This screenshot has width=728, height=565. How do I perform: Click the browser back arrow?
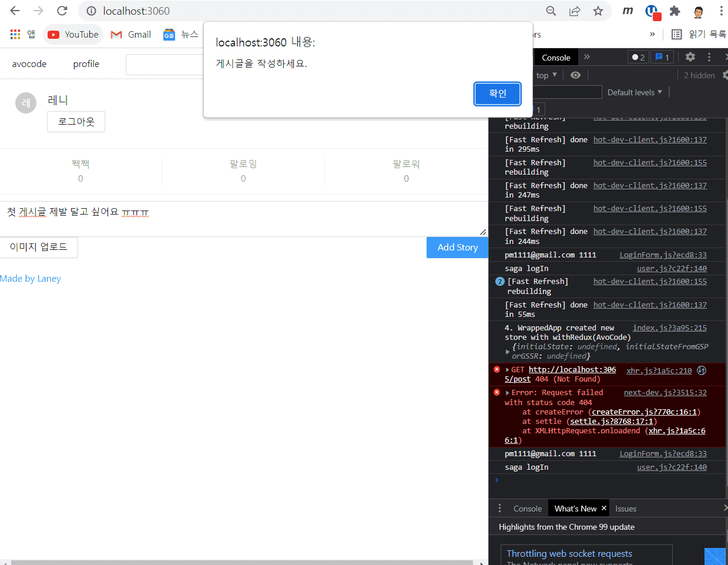[x=15, y=11]
